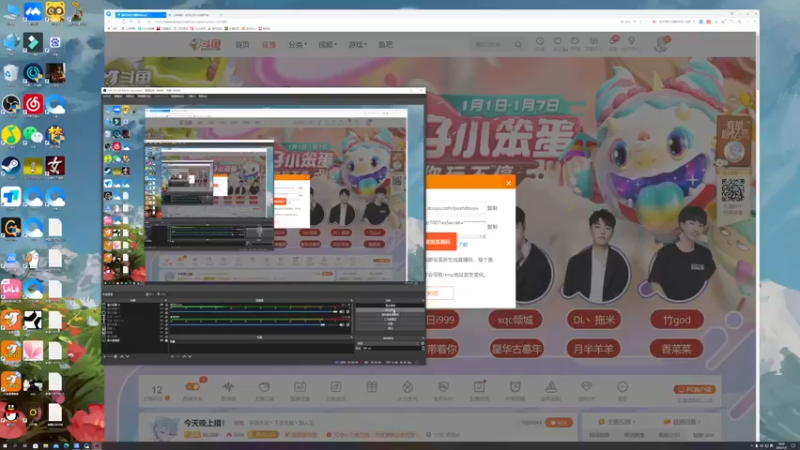Switch to the second browser tab
800x450 pixels.
click(x=193, y=15)
